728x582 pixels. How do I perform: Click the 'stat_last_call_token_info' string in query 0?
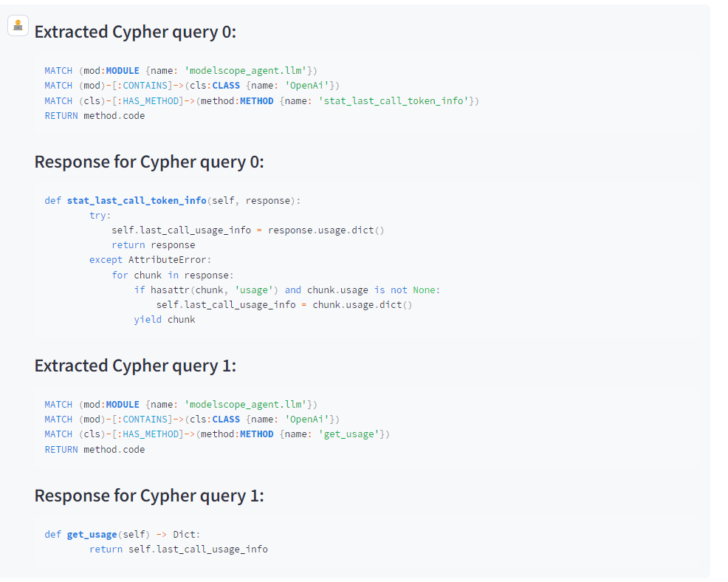(x=394, y=100)
